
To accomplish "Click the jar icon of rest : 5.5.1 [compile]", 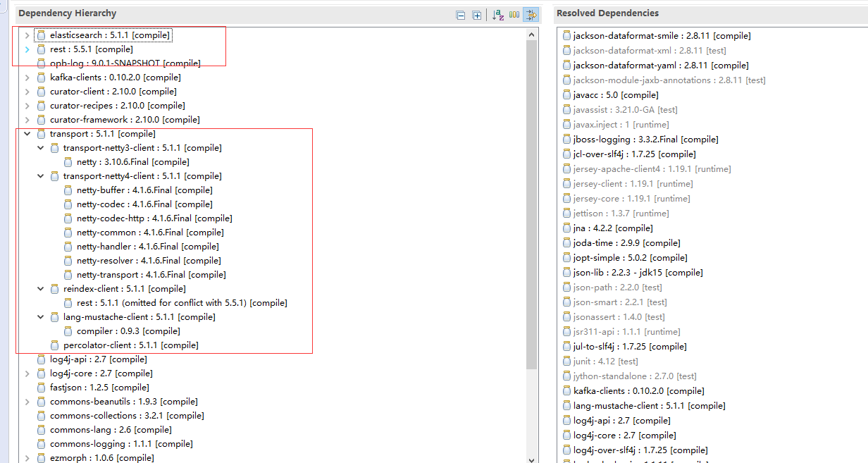I will (41, 49).
